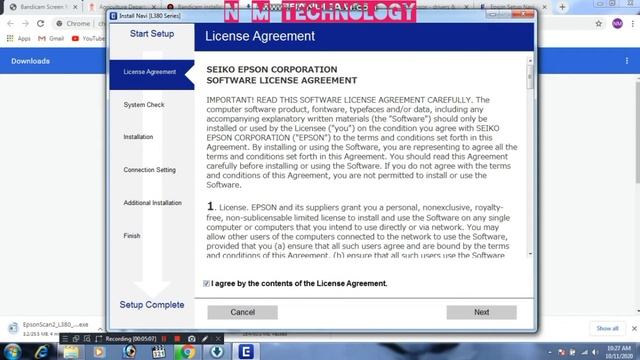Open Chrome three-dot menu
The width and height of the screenshot is (640, 360).
click(633, 24)
